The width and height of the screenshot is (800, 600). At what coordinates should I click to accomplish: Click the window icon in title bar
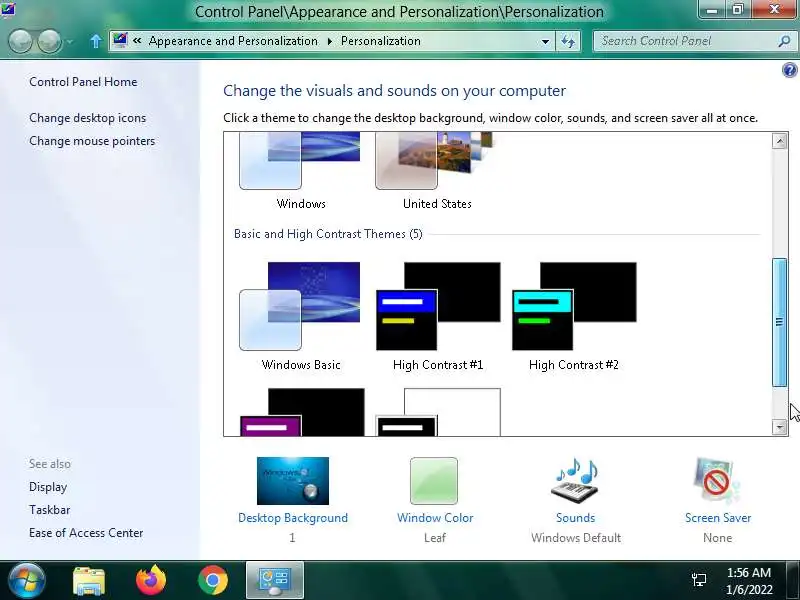(8, 10)
